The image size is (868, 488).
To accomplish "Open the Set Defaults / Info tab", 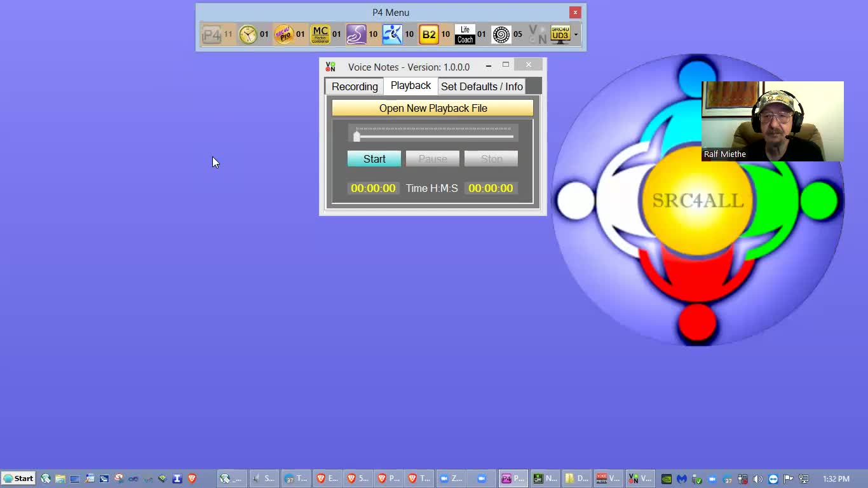I will point(482,86).
